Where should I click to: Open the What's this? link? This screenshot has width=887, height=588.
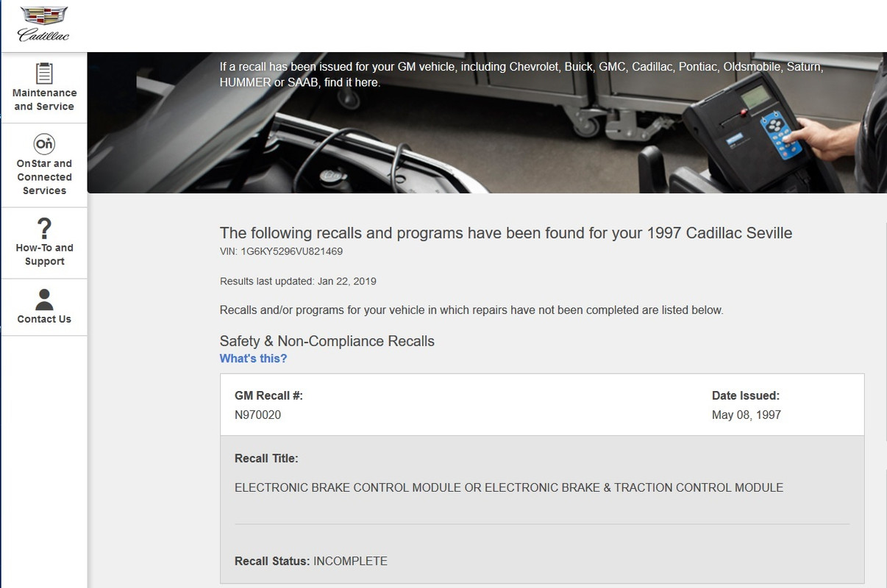[x=253, y=359]
